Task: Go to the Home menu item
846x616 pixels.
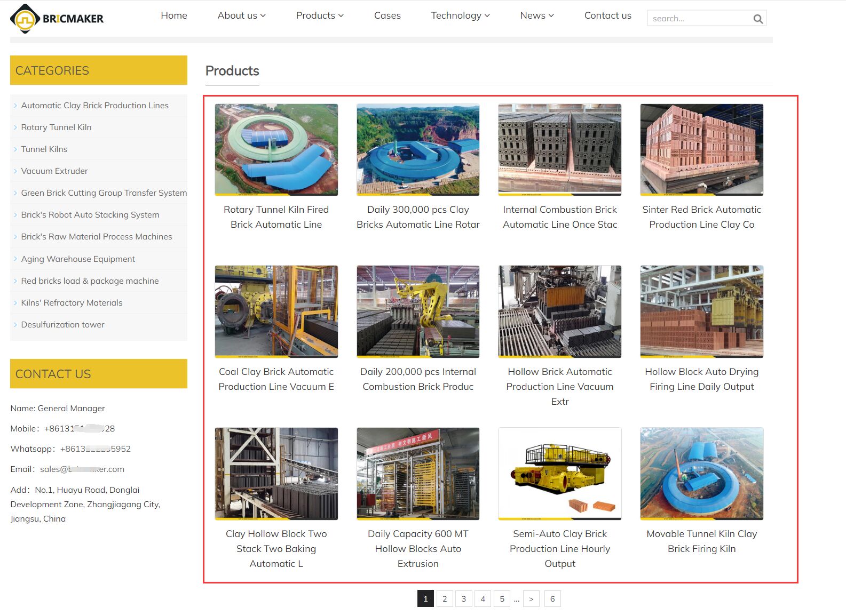Action: [174, 15]
